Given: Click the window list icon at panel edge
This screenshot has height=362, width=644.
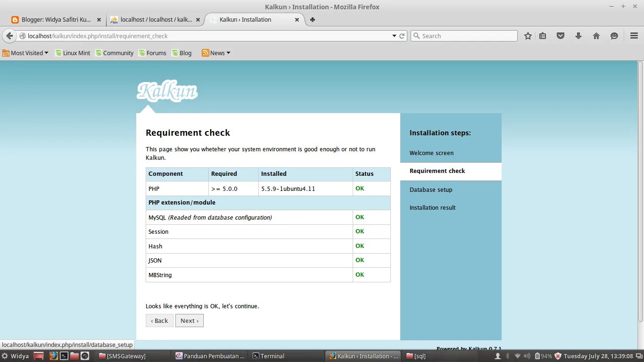Looking at the screenshot, I should [638, 356].
